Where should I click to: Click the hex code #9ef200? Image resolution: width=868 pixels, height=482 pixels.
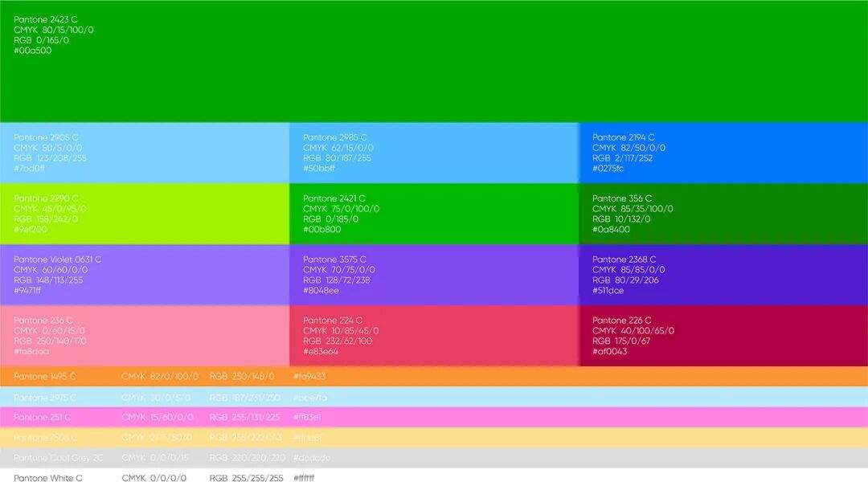(x=31, y=230)
